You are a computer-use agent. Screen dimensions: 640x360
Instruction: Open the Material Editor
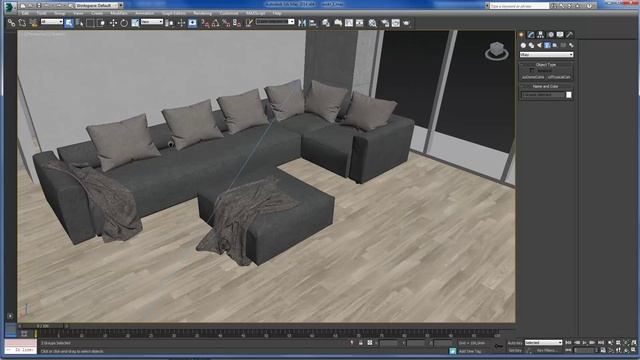click(x=373, y=23)
